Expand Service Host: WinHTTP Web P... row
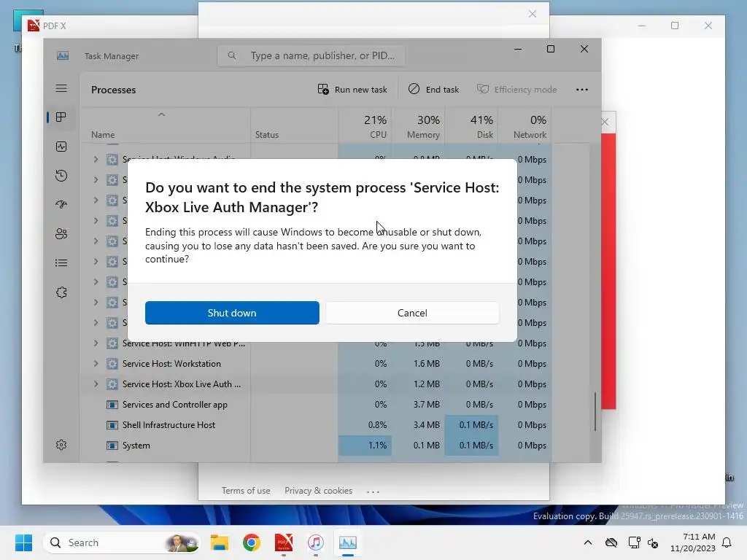This screenshot has height=560, width=747. pos(96,343)
